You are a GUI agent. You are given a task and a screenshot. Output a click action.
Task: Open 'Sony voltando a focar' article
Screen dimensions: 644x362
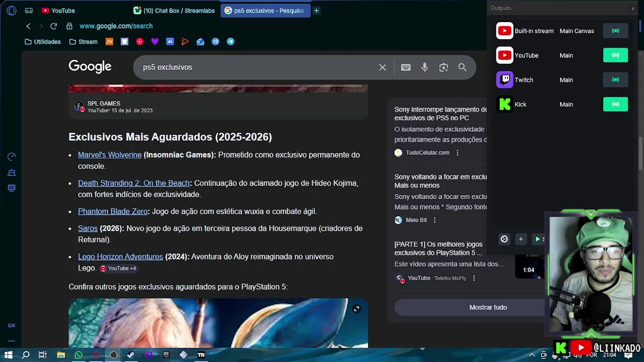441,181
